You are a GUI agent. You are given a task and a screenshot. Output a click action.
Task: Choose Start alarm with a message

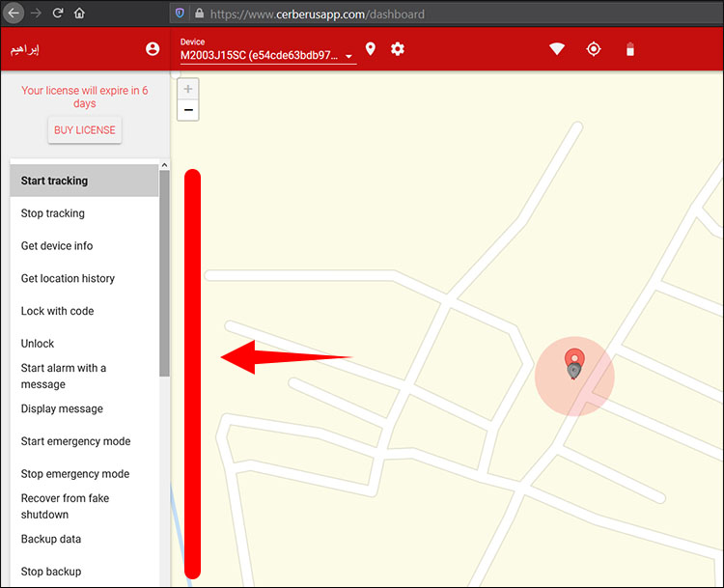(85, 376)
